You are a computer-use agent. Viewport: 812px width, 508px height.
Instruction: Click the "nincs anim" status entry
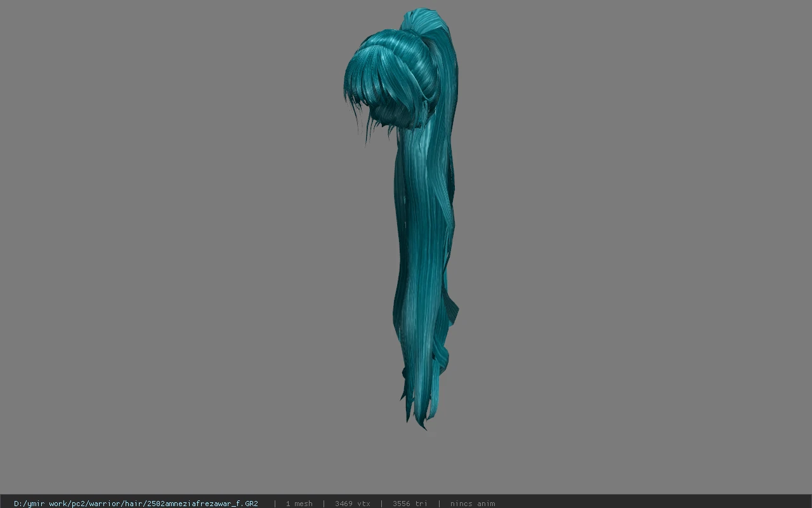(x=473, y=503)
